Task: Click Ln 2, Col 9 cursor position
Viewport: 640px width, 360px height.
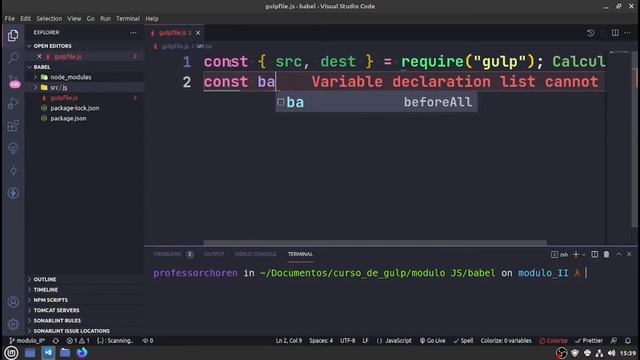Action: [289, 340]
